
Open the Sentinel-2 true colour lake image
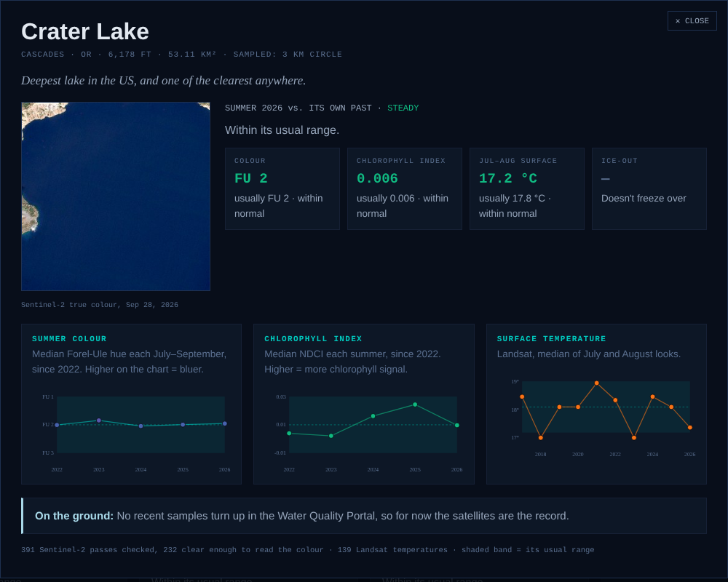[x=116, y=196]
